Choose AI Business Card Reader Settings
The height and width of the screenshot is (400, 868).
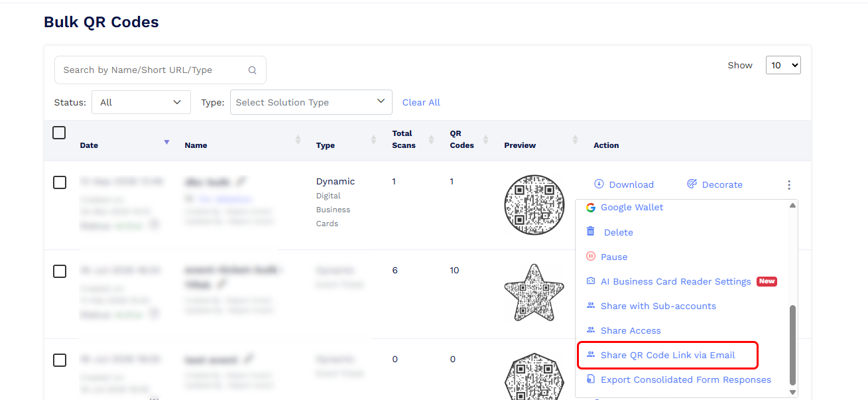pos(675,281)
